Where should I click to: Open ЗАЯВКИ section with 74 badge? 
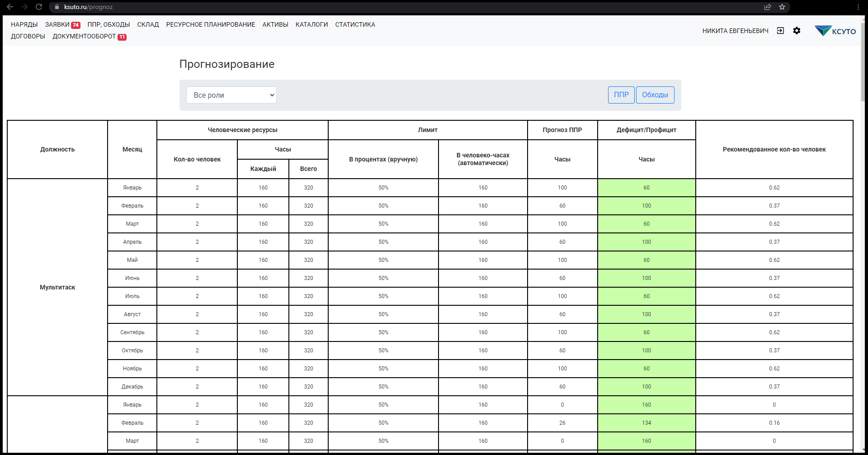tap(62, 24)
